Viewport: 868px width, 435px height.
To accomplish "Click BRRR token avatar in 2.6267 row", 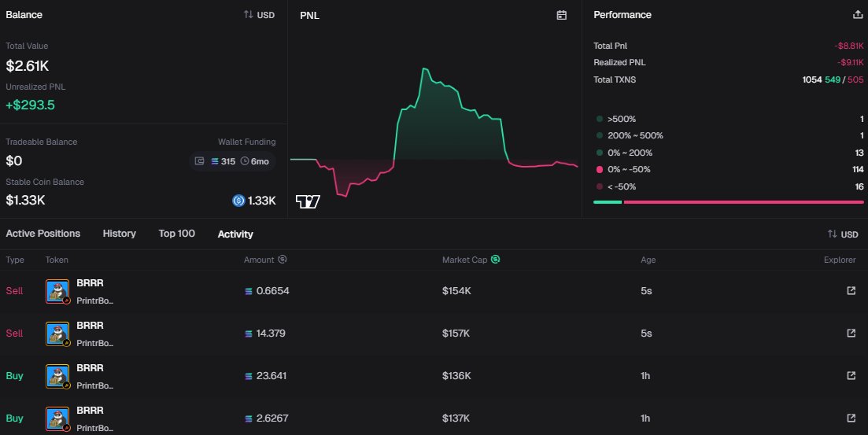I will click(x=57, y=419).
